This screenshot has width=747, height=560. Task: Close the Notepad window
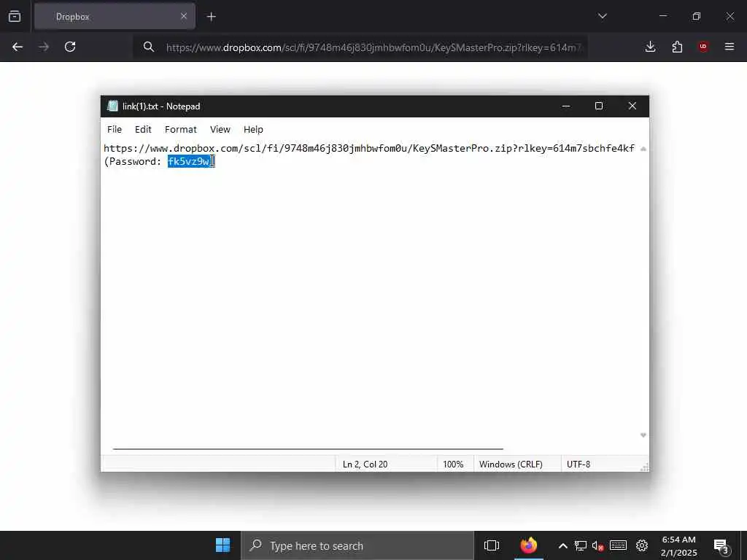coord(632,106)
